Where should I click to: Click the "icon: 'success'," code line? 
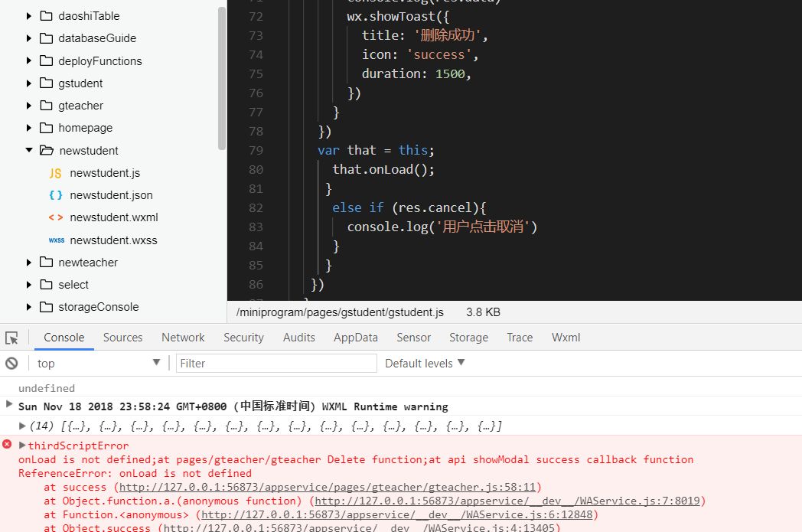click(420, 55)
